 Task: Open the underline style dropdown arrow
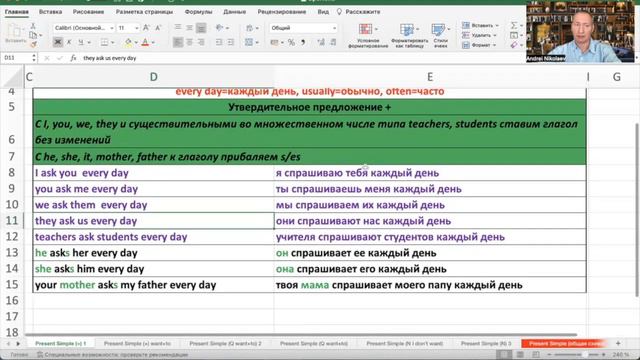[89, 42]
